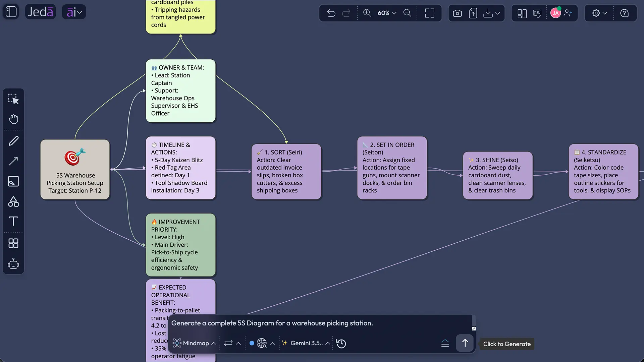The width and height of the screenshot is (644, 362).
Task: Expand the AI menu dropdown
Action: pyautogui.click(x=74, y=12)
